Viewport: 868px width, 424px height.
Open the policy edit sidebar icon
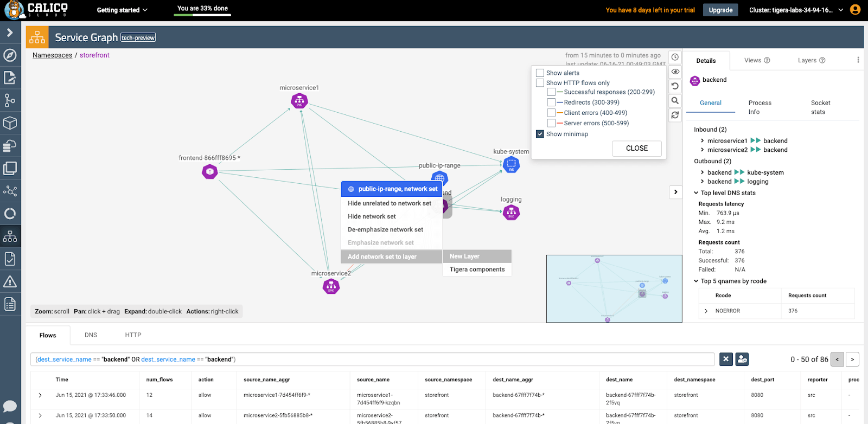10,78
